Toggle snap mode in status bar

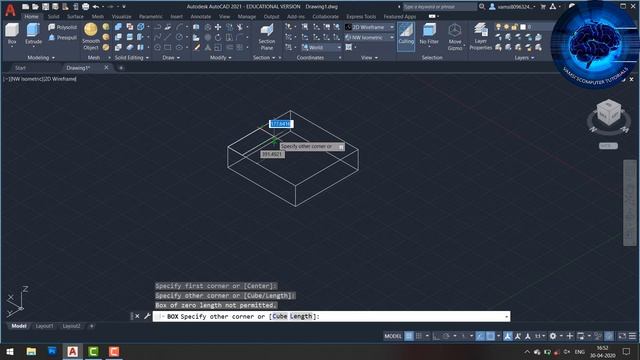[419, 336]
